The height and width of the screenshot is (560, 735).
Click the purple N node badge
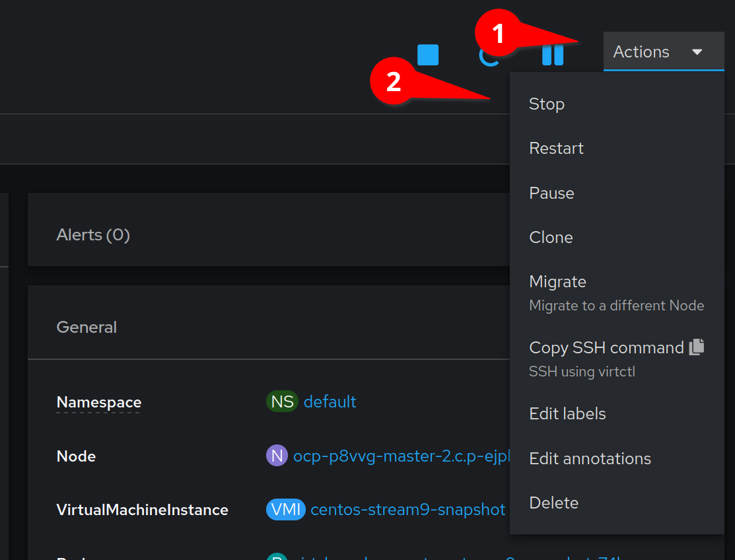pyautogui.click(x=277, y=456)
